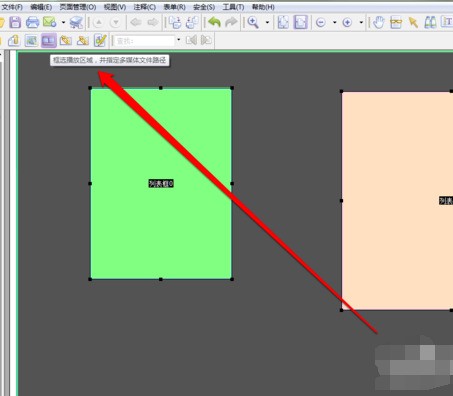Image resolution: width=453 pixels, height=396 pixels.
Task: Select the yellow arrow selection tool
Action: tap(413, 22)
